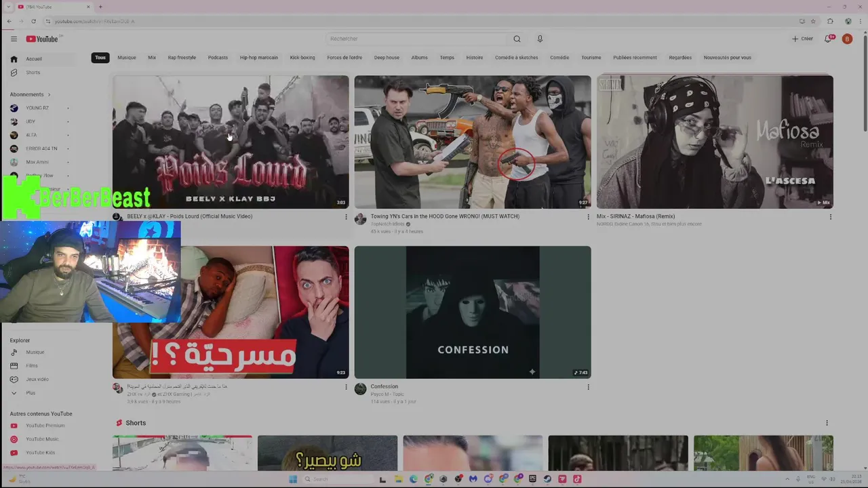The image size is (868, 488).
Task: Select the Mix filter chip
Action: (152, 58)
